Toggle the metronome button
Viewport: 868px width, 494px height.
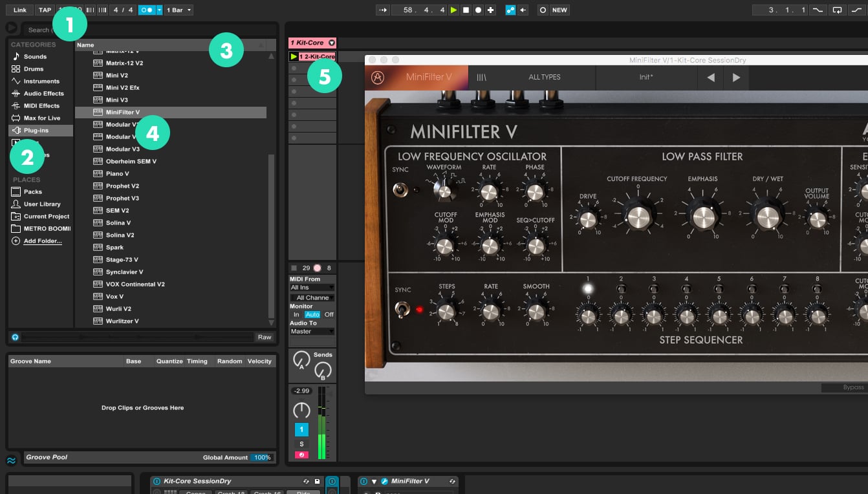(147, 10)
